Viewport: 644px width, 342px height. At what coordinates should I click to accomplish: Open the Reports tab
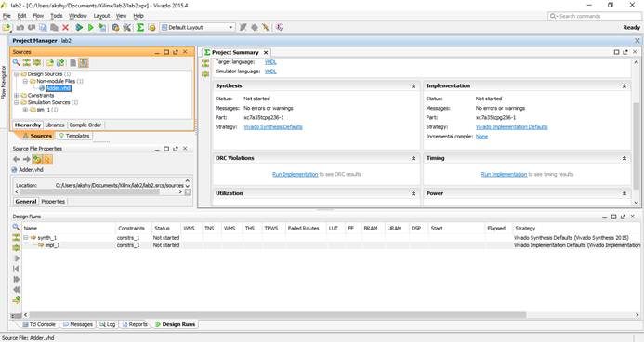click(x=135, y=324)
